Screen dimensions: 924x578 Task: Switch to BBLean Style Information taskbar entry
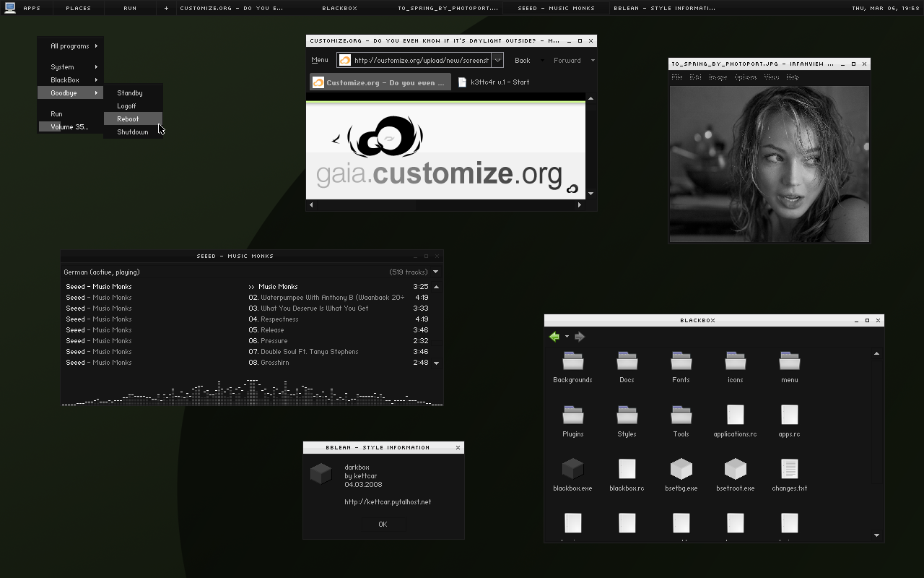664,9
